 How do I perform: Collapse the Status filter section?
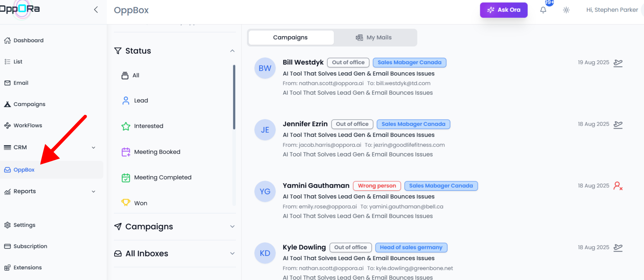point(232,51)
